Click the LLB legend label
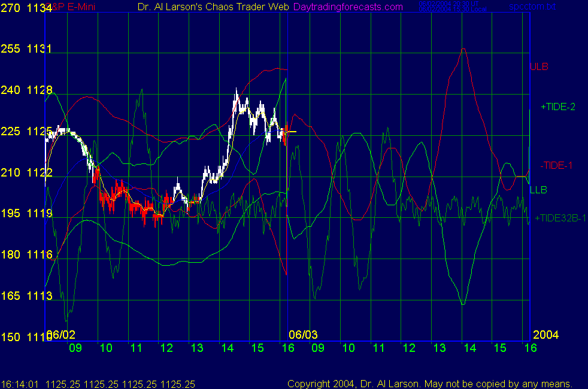The height and width of the screenshot is (389, 588). 538,190
